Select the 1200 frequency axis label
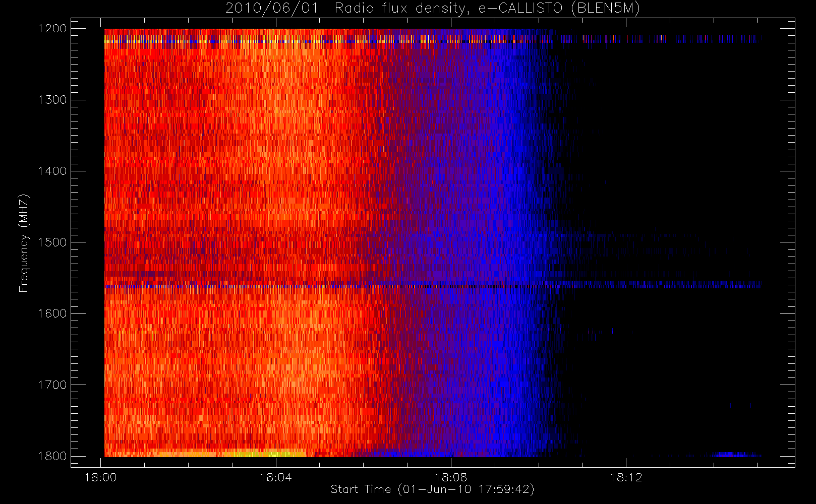The width and height of the screenshot is (816, 504). click(x=52, y=29)
